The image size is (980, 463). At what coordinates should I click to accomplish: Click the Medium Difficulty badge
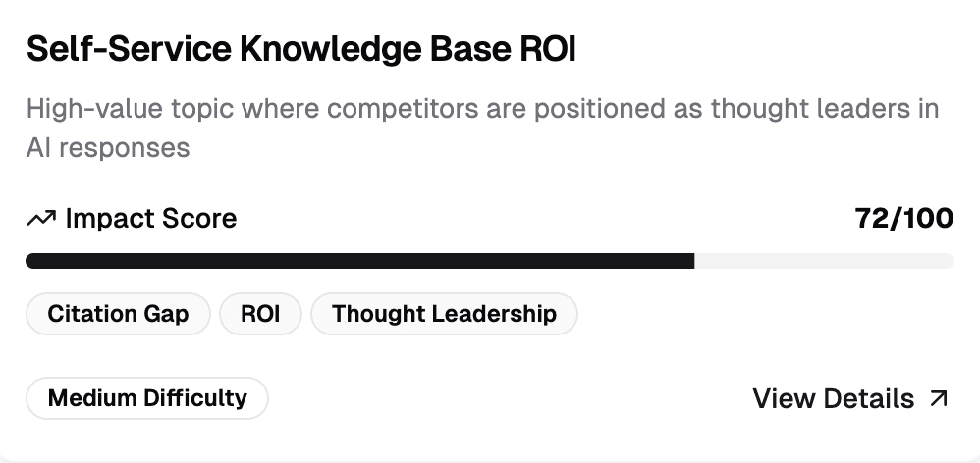tap(147, 397)
